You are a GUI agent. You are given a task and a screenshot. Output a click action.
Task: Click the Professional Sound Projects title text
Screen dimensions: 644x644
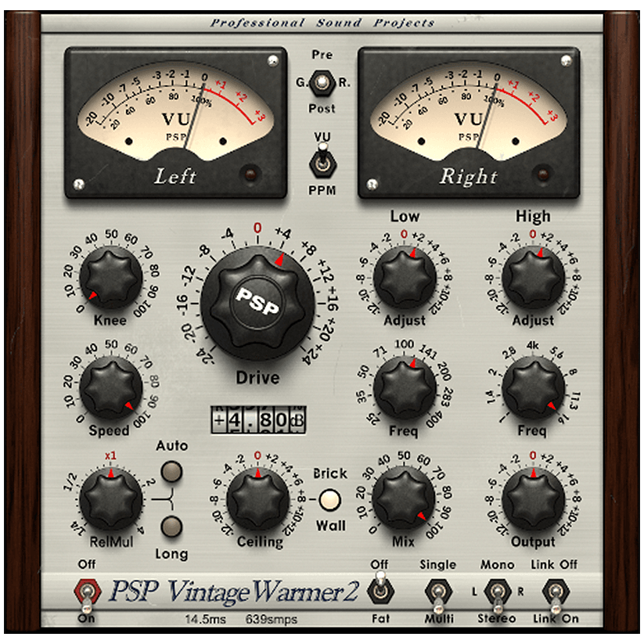(322, 23)
